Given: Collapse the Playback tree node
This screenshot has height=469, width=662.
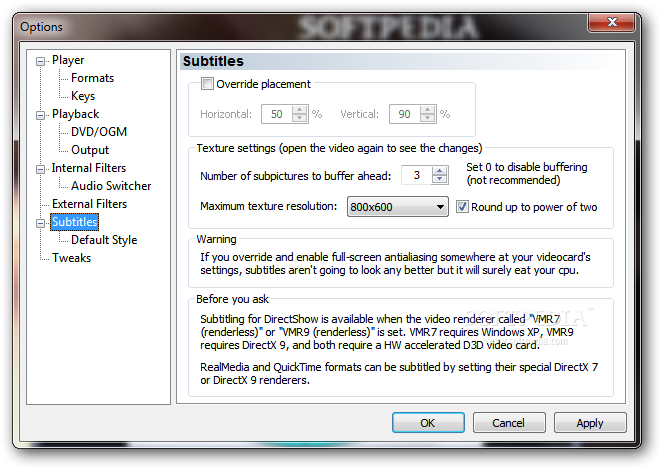Looking at the screenshot, I should tap(41, 115).
